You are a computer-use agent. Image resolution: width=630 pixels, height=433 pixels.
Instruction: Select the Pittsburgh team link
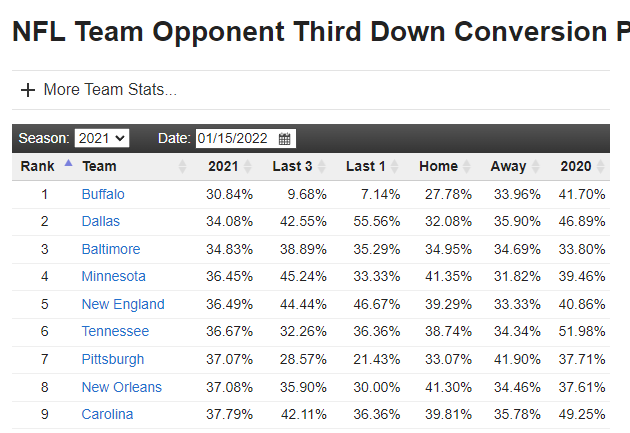(113, 359)
